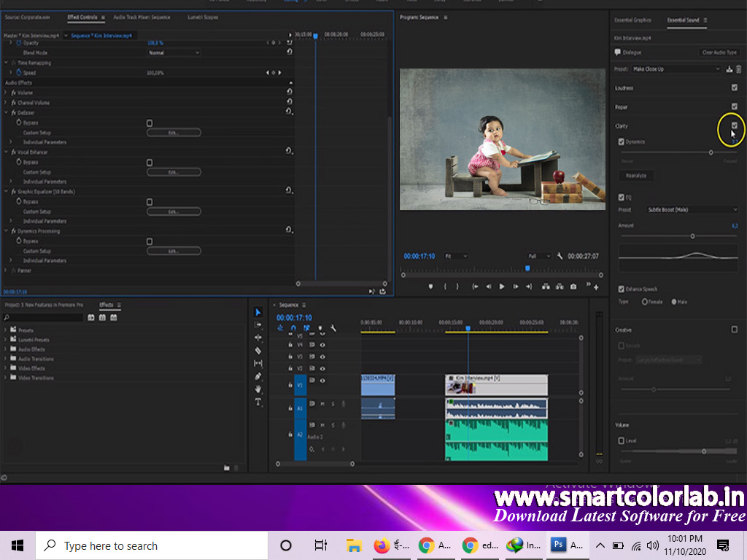Hide track V1 with eye icon
This screenshot has height=560, width=747.
[322, 380]
